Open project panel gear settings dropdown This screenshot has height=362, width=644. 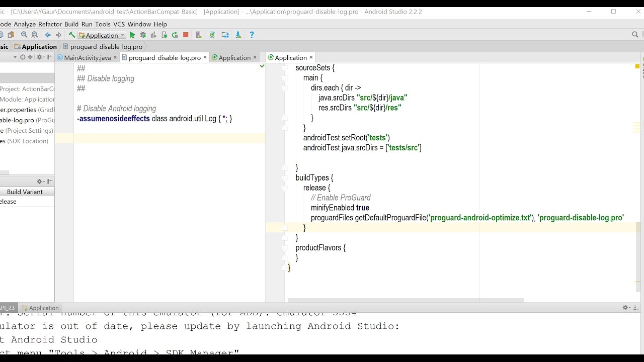(x=41, y=57)
